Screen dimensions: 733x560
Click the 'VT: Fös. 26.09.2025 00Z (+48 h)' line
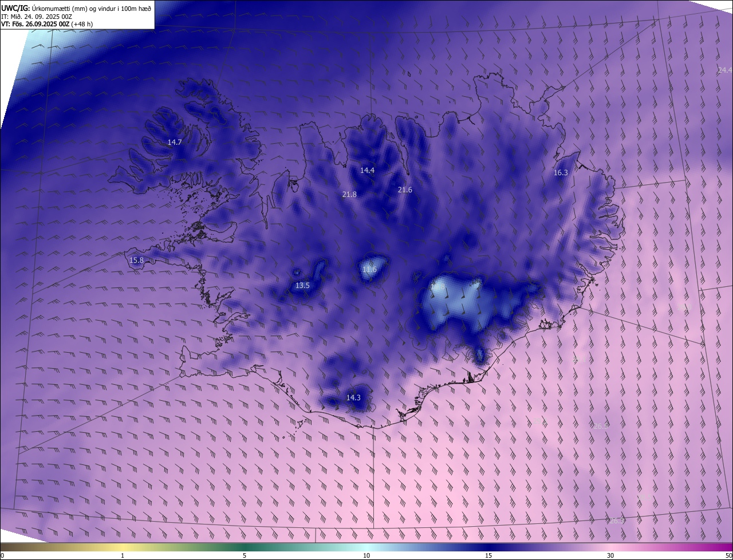click(47, 24)
